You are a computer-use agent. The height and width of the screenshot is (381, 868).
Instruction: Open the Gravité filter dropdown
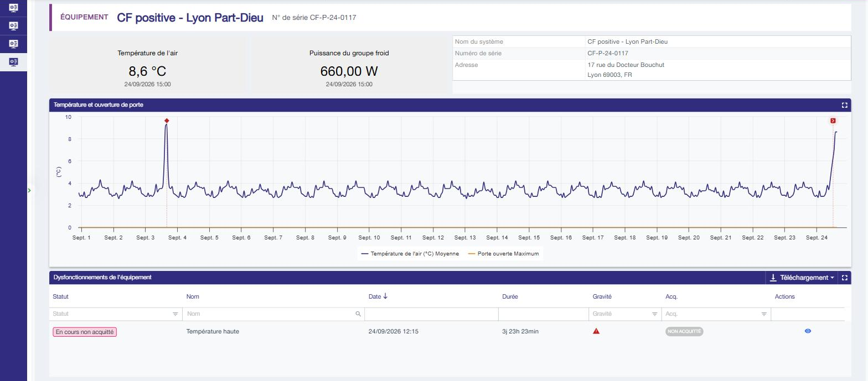654,314
